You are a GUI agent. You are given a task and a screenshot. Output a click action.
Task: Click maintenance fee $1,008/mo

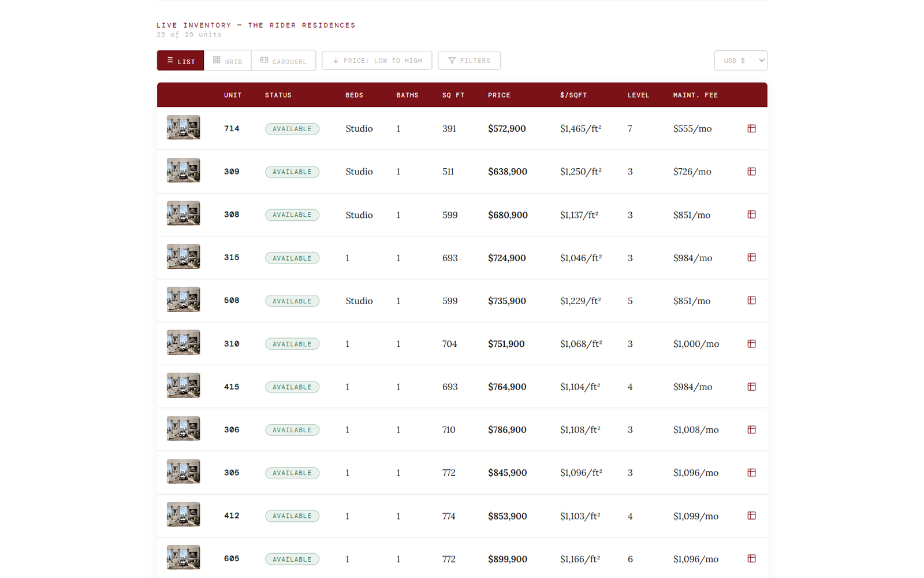[x=696, y=429]
